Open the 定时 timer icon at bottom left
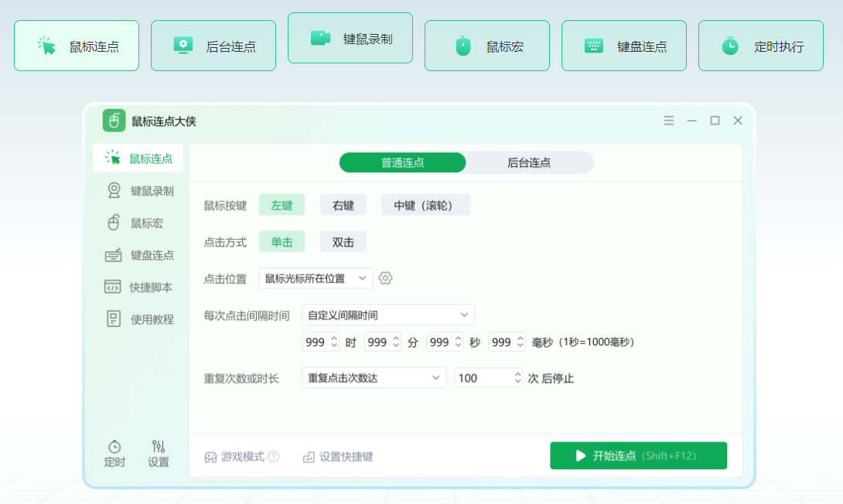The width and height of the screenshot is (843, 504). [x=114, y=451]
